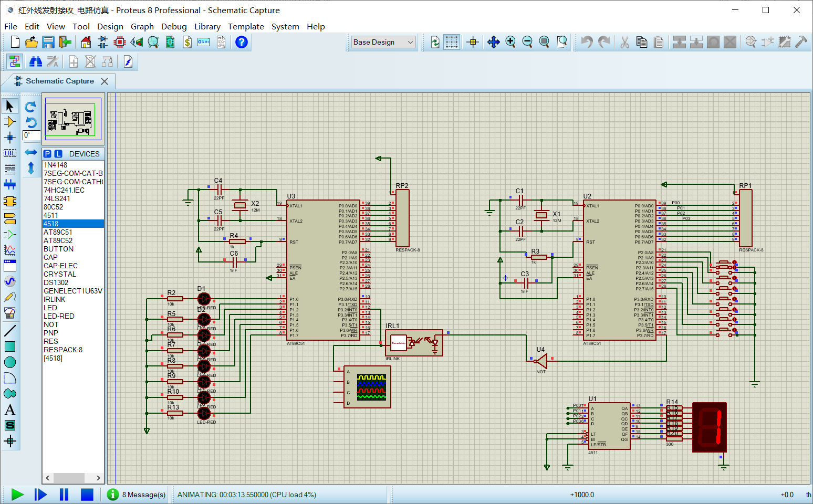Pause the simulation

point(64,495)
